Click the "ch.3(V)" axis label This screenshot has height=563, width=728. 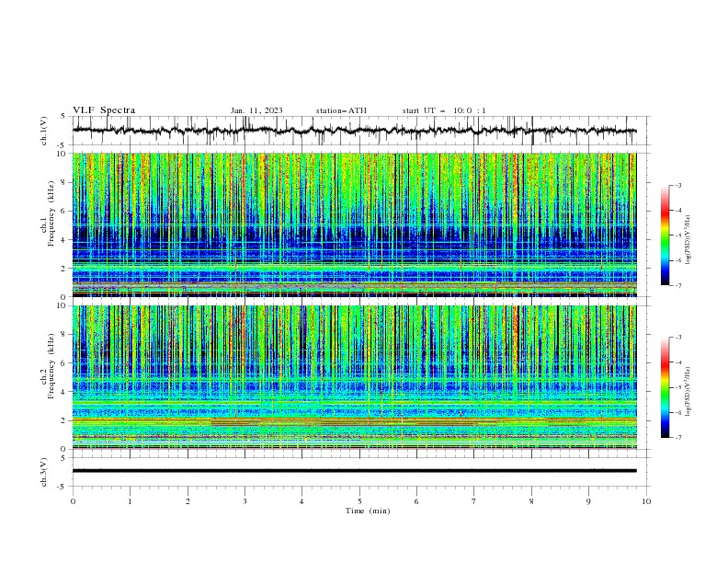(44, 472)
